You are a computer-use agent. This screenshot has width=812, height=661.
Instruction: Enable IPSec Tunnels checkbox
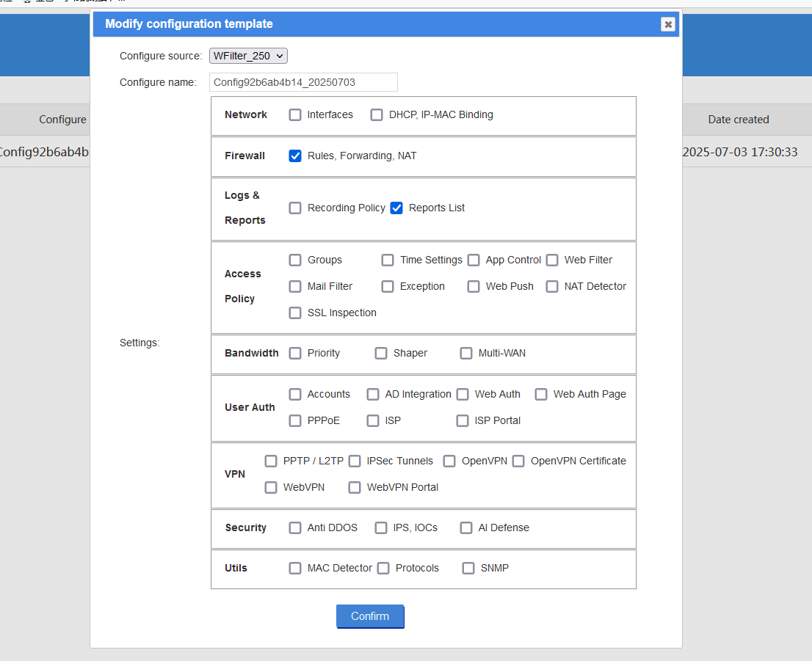(x=355, y=461)
